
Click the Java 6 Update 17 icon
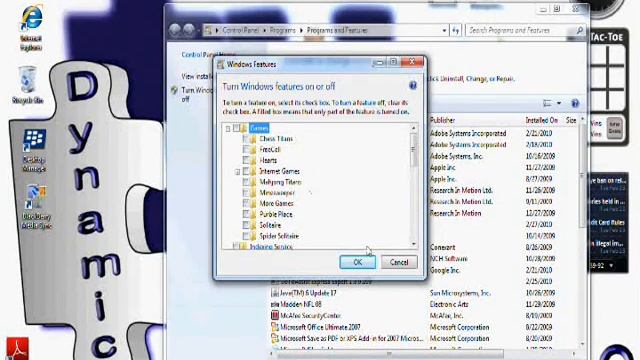(275, 293)
